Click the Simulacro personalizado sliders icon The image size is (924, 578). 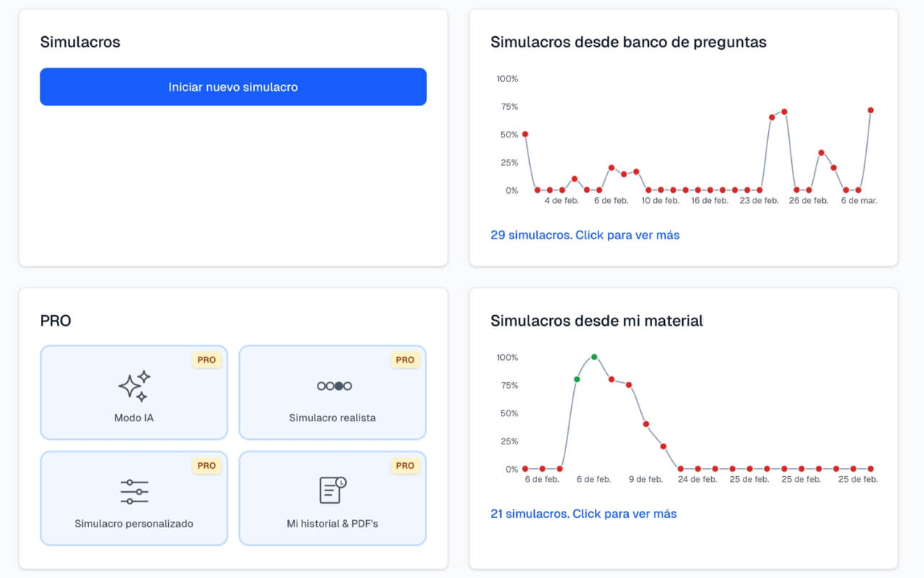coord(134,490)
